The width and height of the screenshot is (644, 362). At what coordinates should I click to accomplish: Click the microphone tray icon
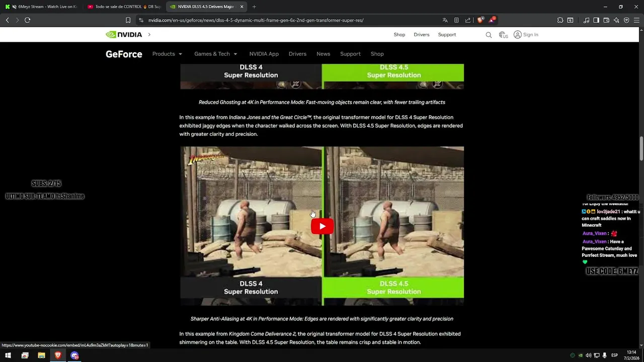(x=604, y=355)
